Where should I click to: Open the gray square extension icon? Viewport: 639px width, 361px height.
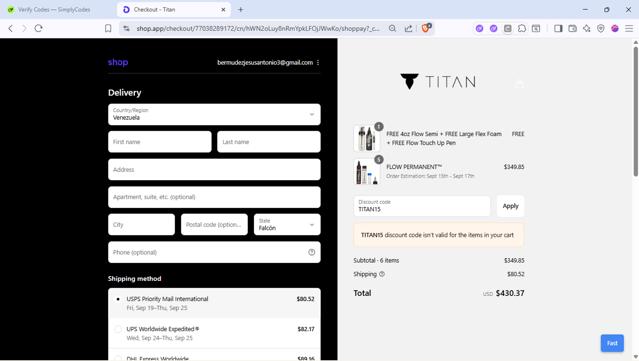[x=508, y=28]
